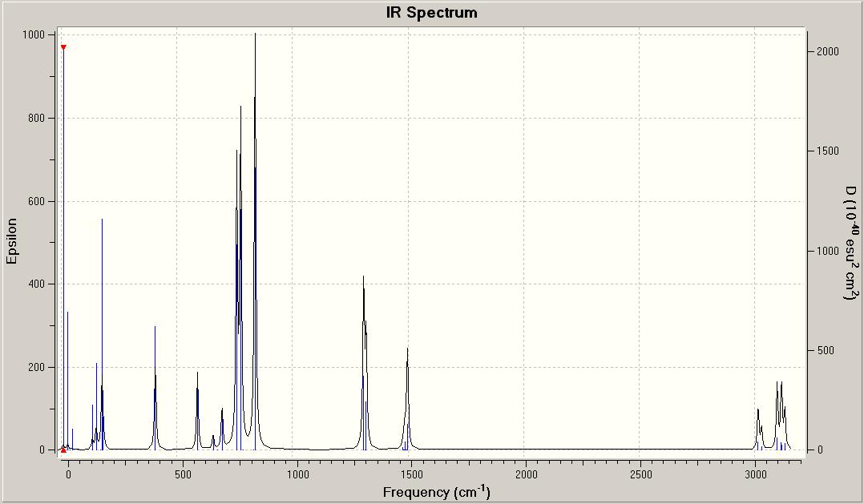Click the 2000 tick on the right D axis
Screen dimensions: 864x504
pyautogui.click(x=828, y=51)
